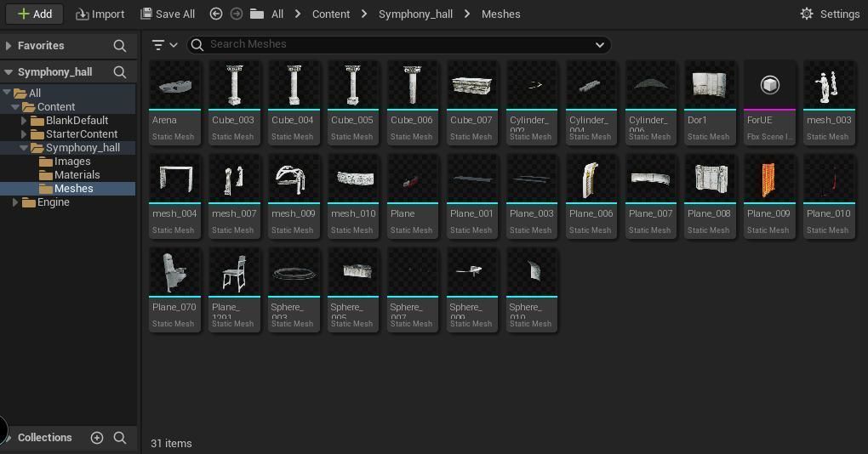Select the Cube_006 column mesh
This screenshot has width=868, height=454.
pos(413,103)
